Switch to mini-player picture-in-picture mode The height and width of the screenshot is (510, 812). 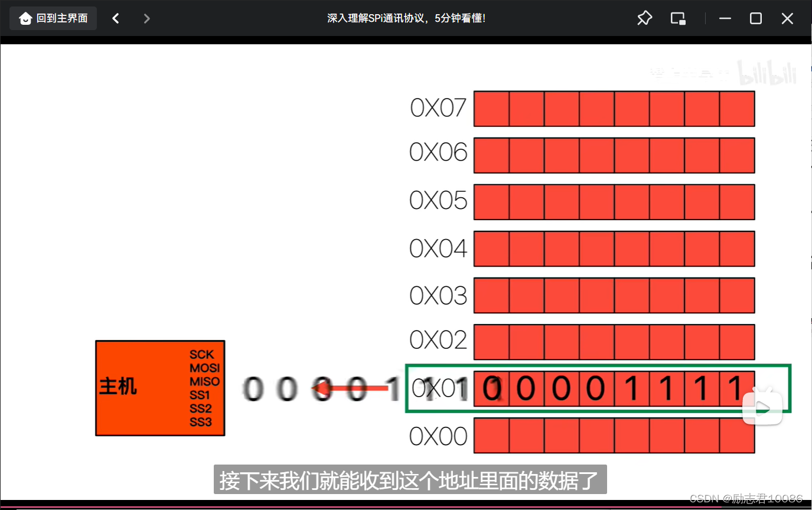pos(678,18)
